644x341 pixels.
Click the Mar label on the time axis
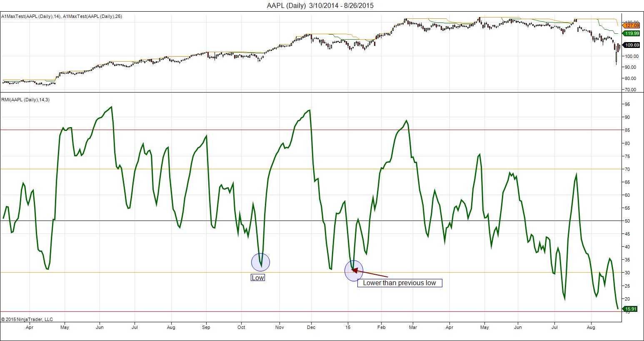(413, 328)
